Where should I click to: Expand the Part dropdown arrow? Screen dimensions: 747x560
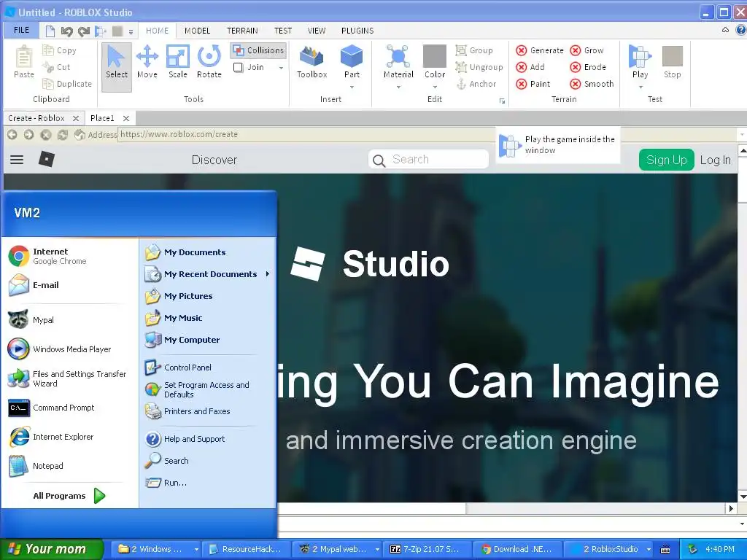[x=352, y=87]
